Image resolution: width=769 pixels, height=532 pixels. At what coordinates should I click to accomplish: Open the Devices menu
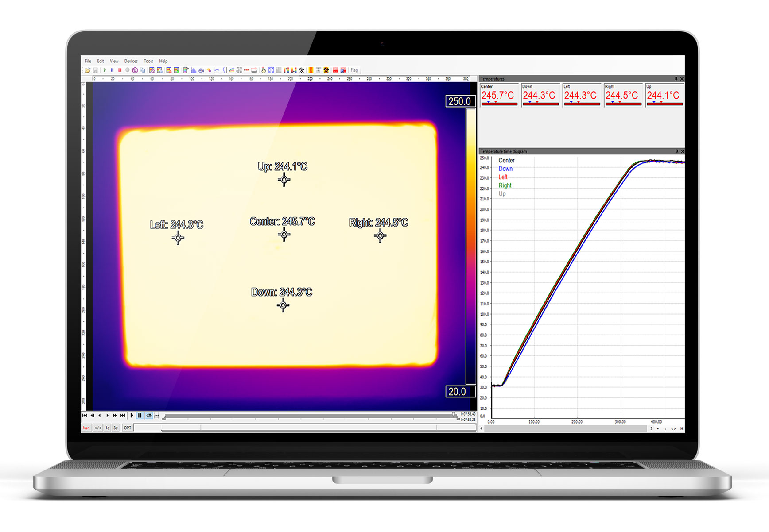131,61
